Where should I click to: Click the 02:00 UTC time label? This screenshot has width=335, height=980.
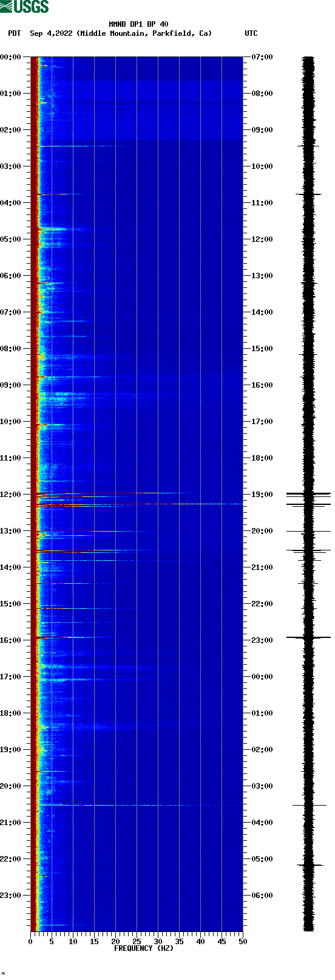262,750
